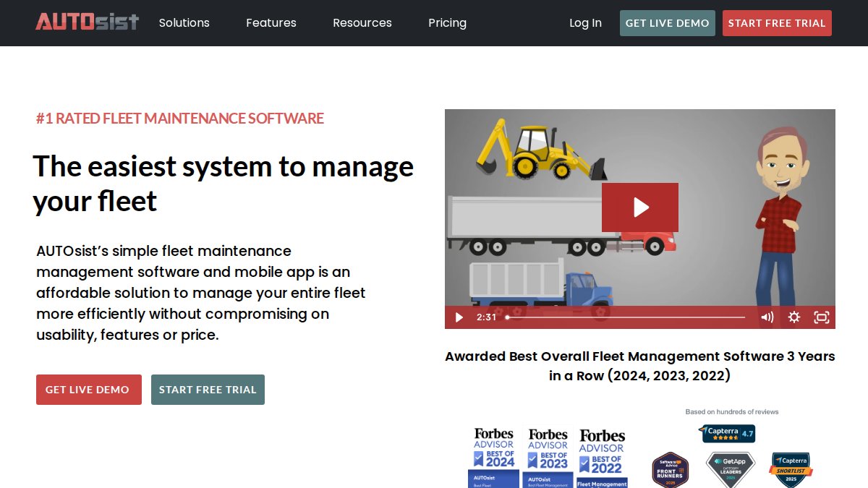Go to the Pricing page
The image size is (868, 488).
click(x=447, y=23)
